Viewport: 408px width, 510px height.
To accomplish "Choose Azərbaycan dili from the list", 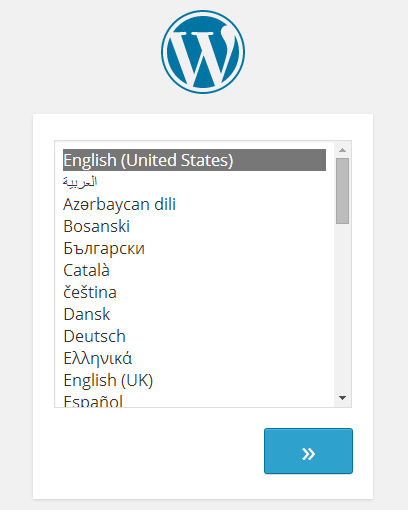I will 194,204.
